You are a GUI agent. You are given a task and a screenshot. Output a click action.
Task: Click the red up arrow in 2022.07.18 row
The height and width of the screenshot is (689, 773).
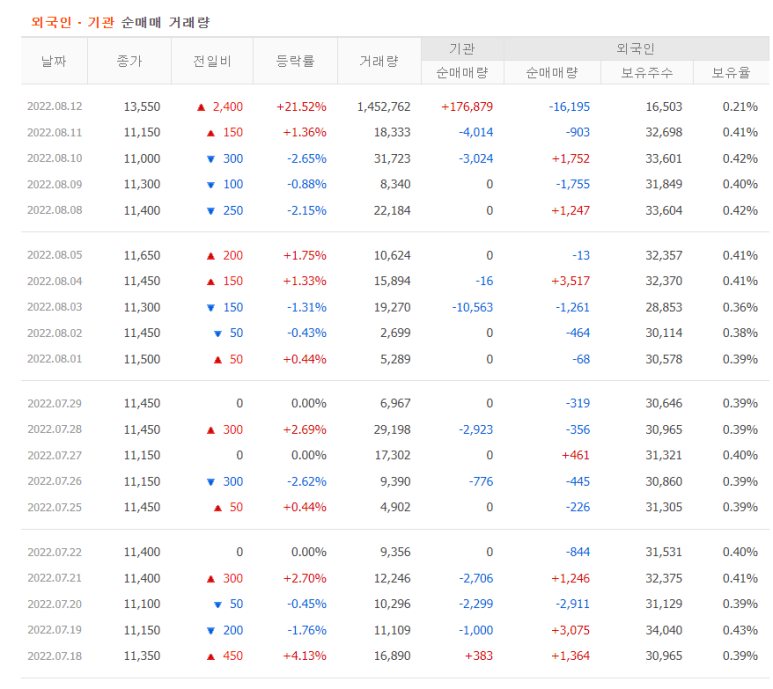point(211,657)
